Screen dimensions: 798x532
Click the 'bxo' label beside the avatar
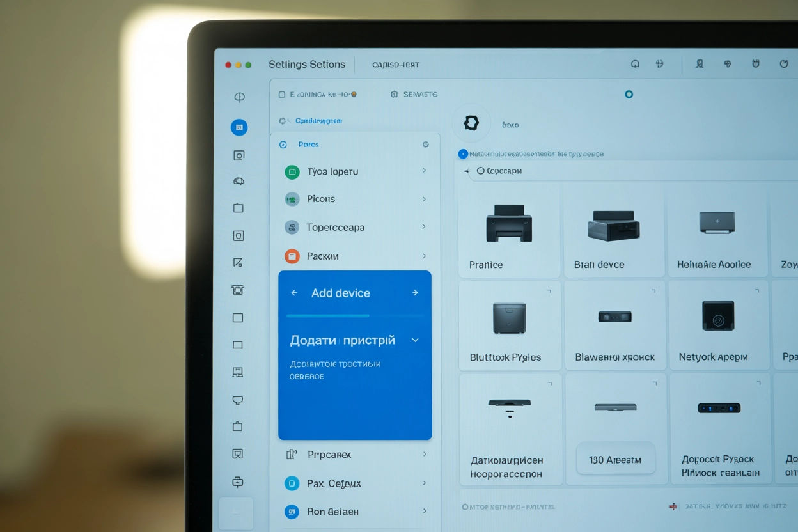click(x=510, y=125)
